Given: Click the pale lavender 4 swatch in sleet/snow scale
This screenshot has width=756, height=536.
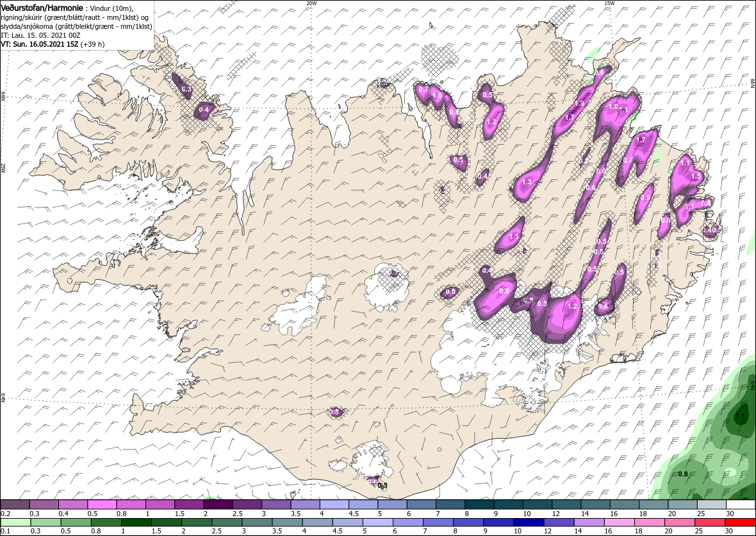Looking at the screenshot, I should [x=334, y=504].
